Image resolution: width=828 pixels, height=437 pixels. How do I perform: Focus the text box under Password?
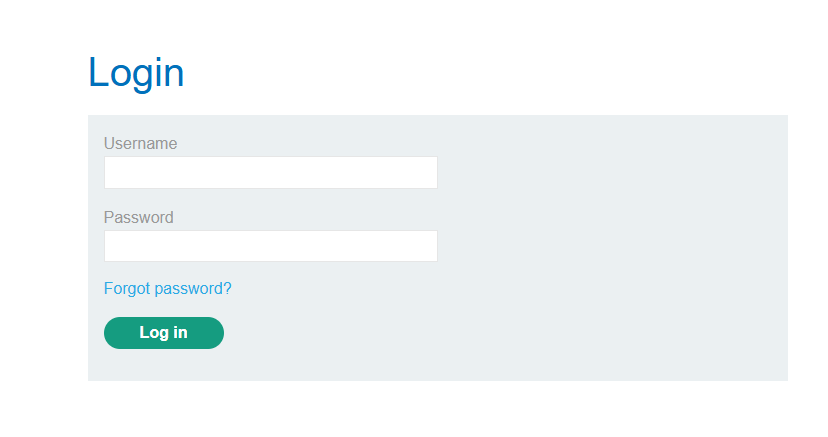[x=270, y=246]
